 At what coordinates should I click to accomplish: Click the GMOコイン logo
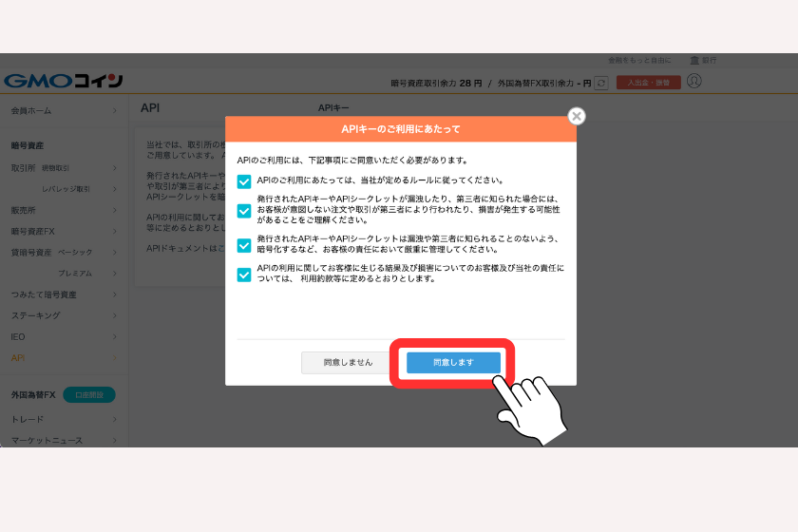(63, 82)
